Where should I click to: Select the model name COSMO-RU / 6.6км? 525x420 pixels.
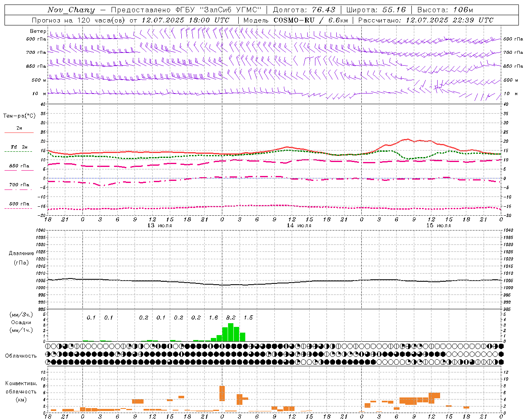click(310, 20)
